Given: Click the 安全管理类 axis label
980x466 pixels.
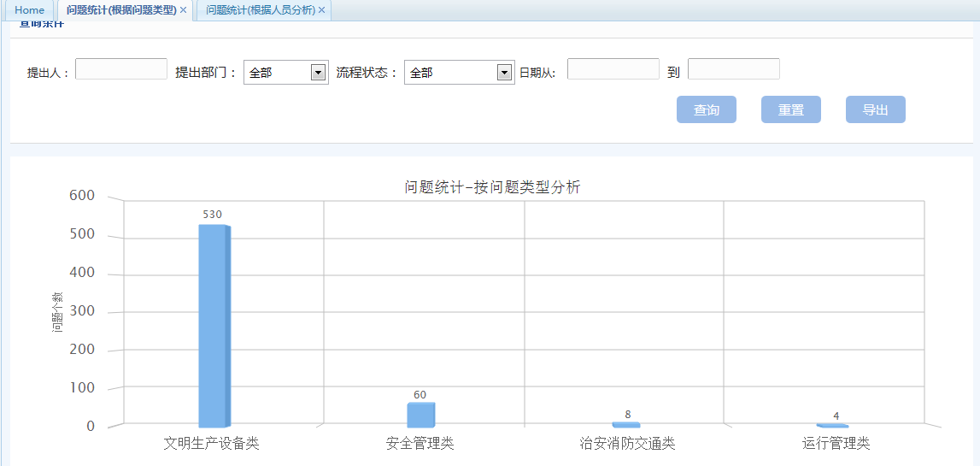Looking at the screenshot, I should (420, 444).
